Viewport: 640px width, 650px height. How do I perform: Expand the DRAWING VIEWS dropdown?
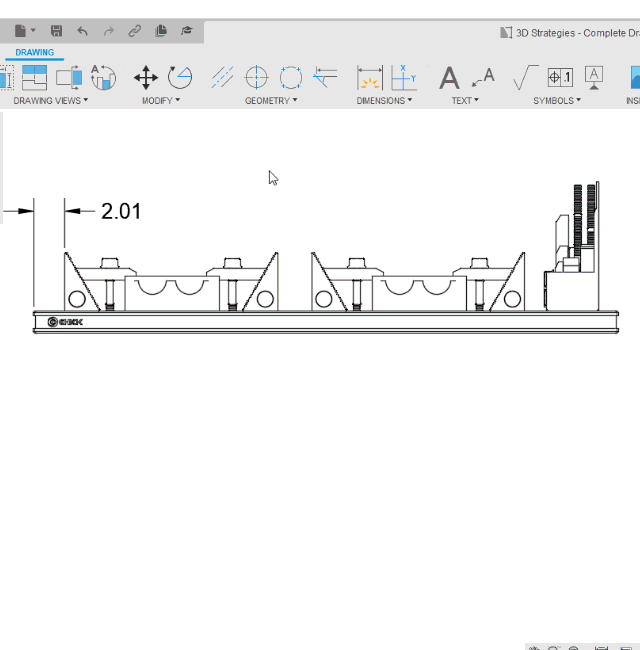(x=51, y=100)
